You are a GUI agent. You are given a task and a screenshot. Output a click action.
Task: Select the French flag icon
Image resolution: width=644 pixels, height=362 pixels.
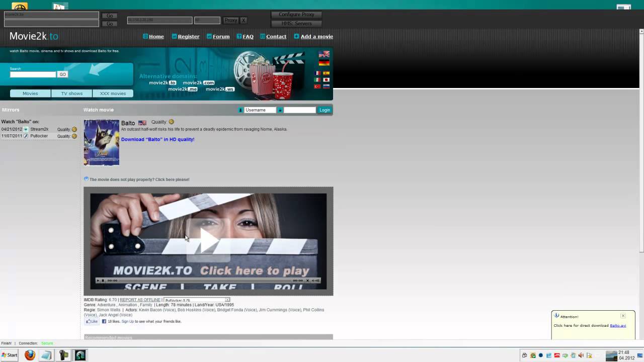[317, 73]
